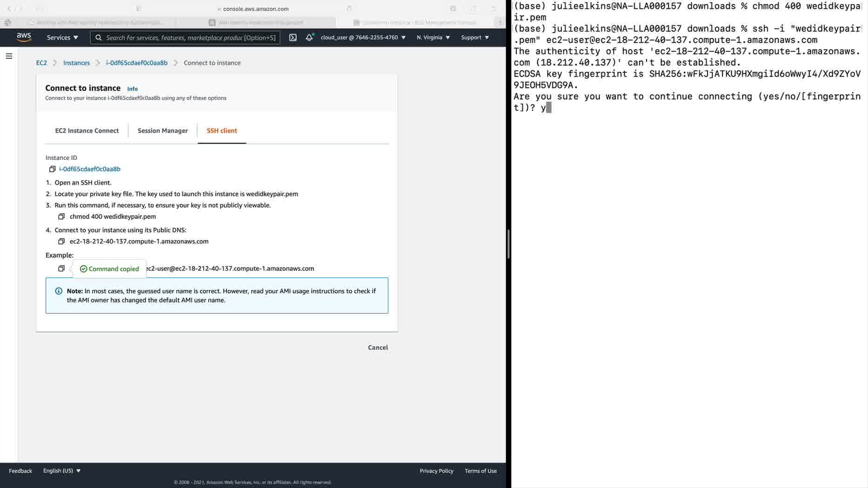Click the 'Open an SSH client.' step text
Viewport: 868px width, 488px height.
[x=83, y=183]
